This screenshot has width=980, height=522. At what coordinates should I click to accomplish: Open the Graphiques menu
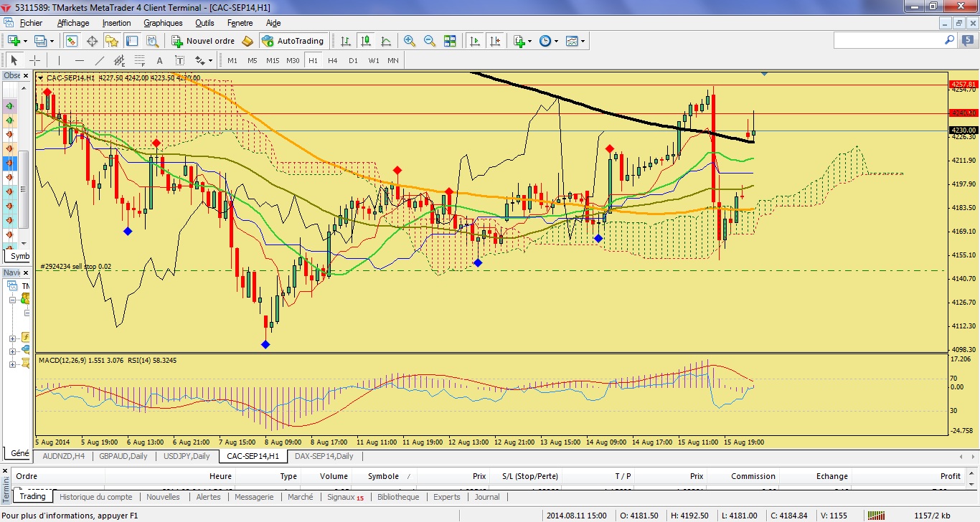click(x=163, y=23)
